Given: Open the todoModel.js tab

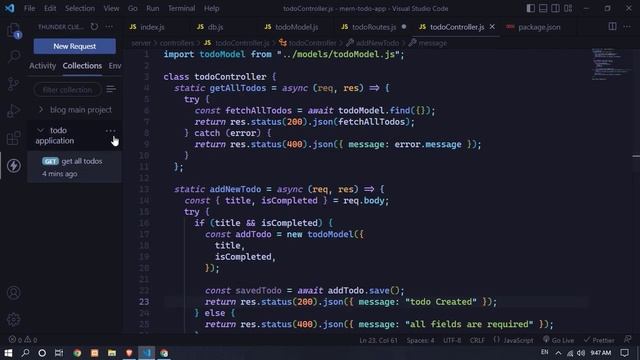Looking at the screenshot, I should [x=296, y=27].
